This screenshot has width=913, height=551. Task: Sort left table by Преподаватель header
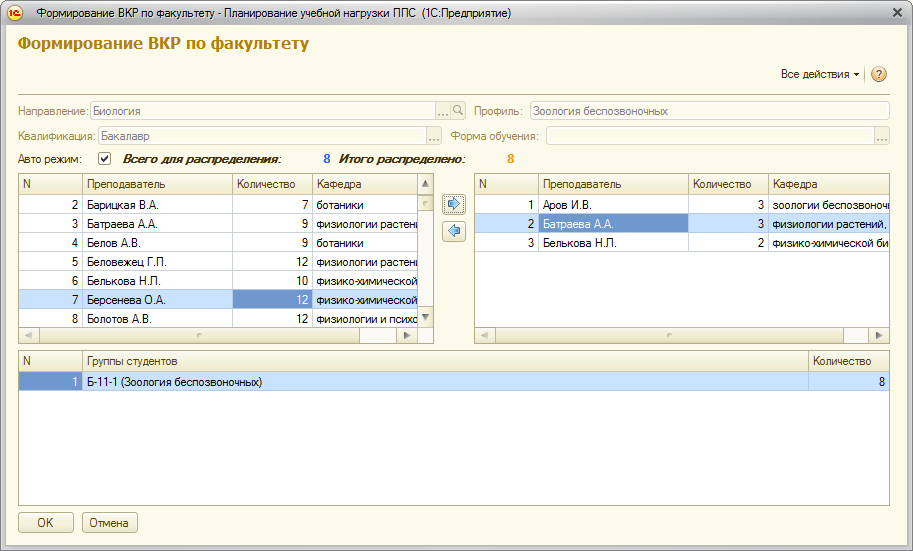[x=157, y=184]
